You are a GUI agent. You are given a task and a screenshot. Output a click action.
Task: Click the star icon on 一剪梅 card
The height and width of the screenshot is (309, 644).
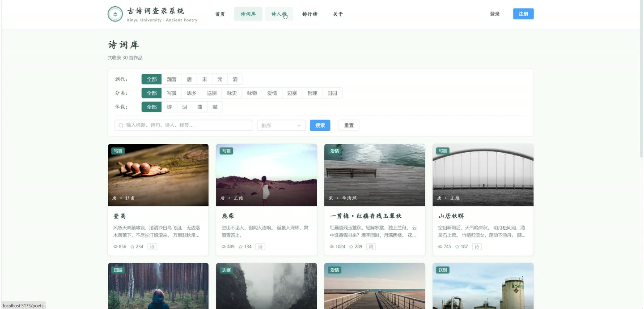pyautogui.click(x=352, y=247)
